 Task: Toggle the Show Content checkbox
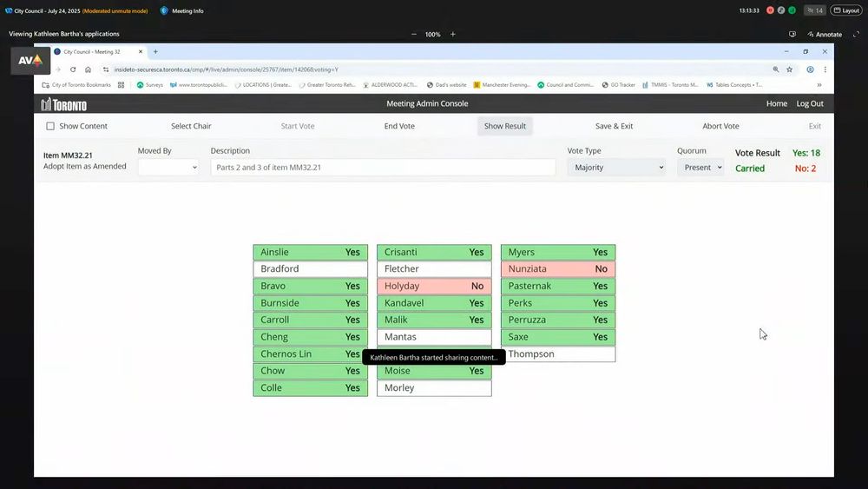coord(50,126)
